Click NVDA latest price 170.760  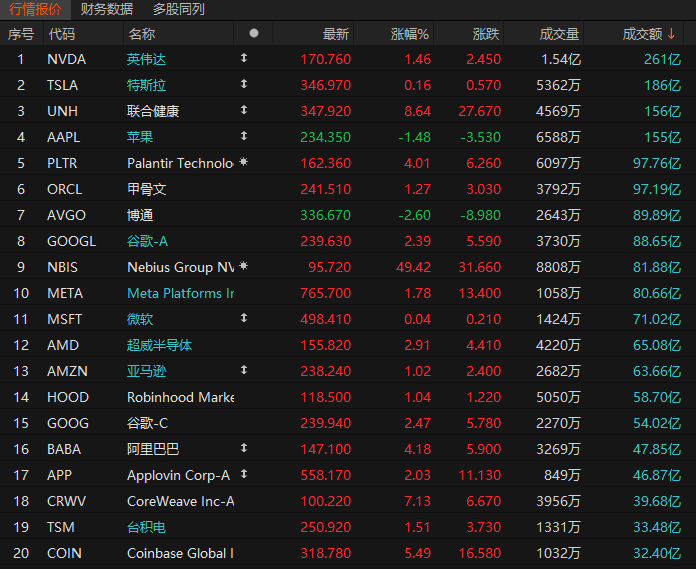tap(326, 59)
